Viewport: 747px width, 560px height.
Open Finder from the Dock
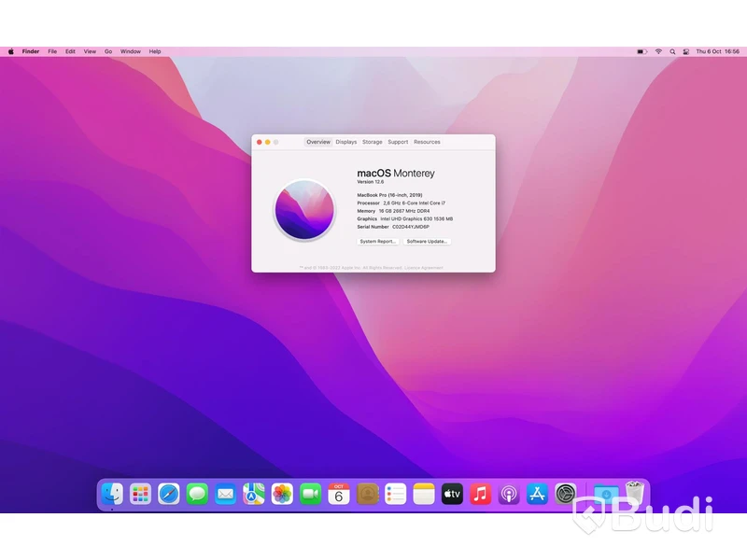pyautogui.click(x=112, y=494)
